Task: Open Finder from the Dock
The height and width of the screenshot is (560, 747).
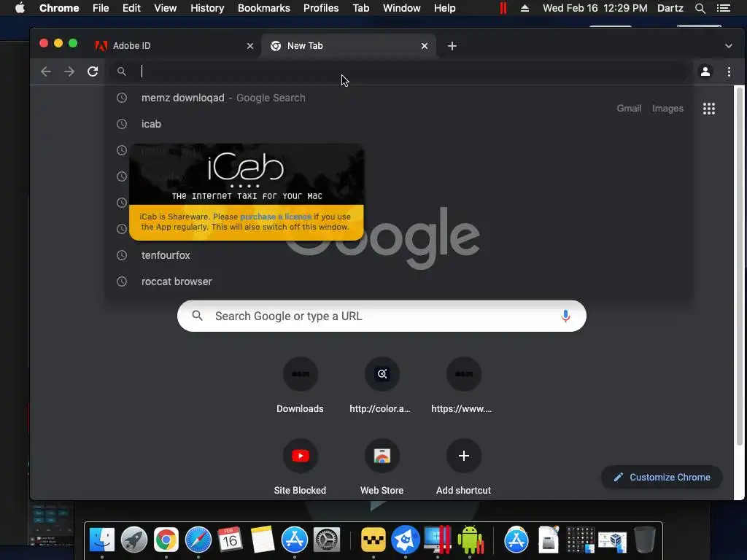Action: 102,540
